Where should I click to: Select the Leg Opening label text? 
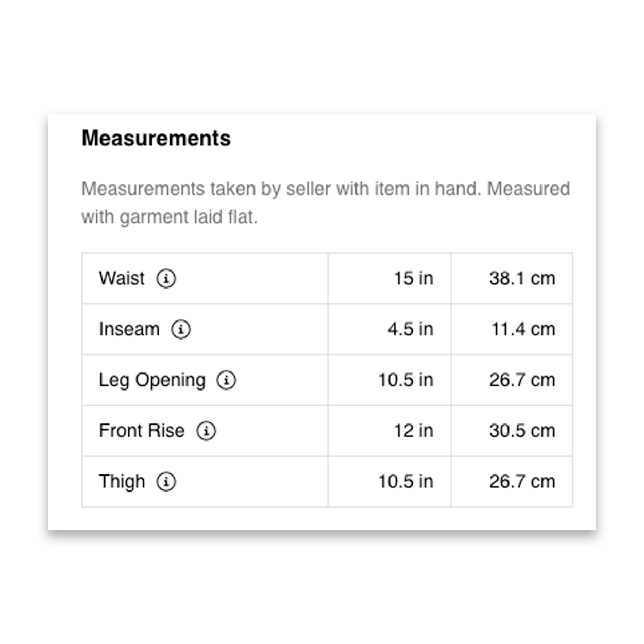(x=152, y=380)
